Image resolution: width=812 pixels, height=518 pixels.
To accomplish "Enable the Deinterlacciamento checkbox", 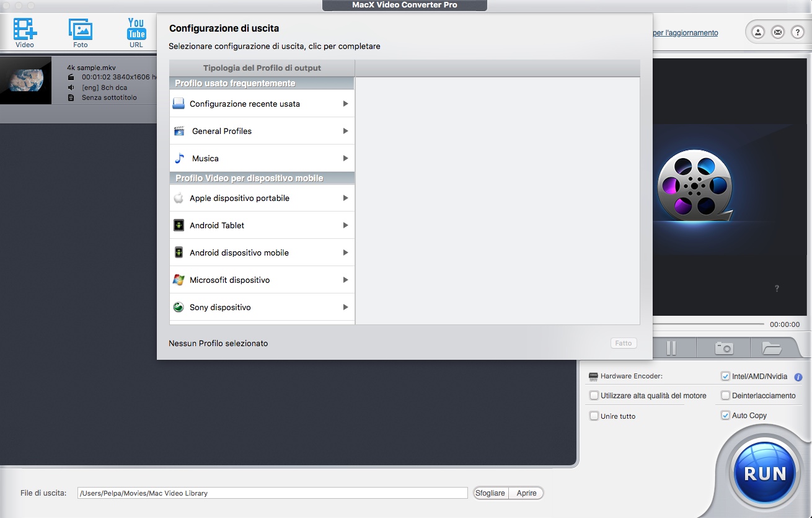I will [x=725, y=395].
